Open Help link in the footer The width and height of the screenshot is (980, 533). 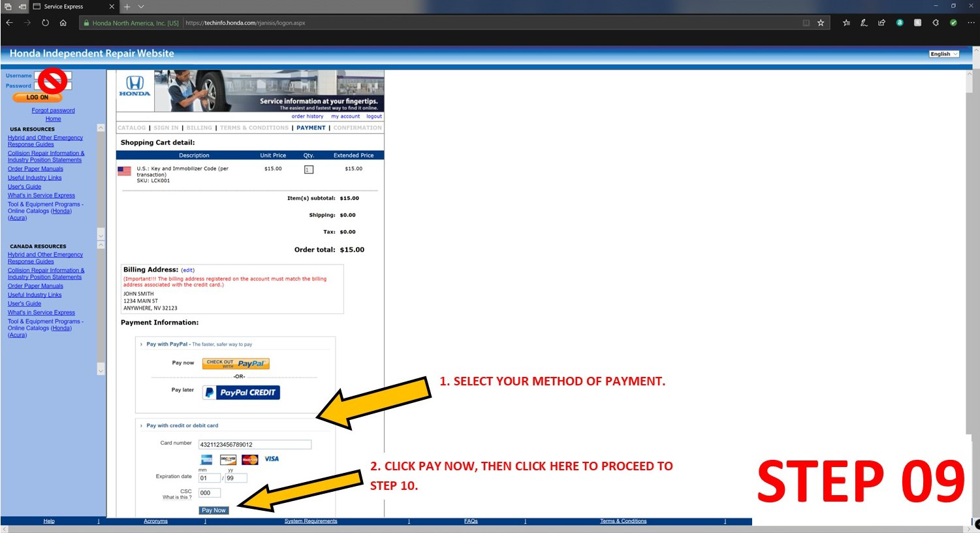49,521
